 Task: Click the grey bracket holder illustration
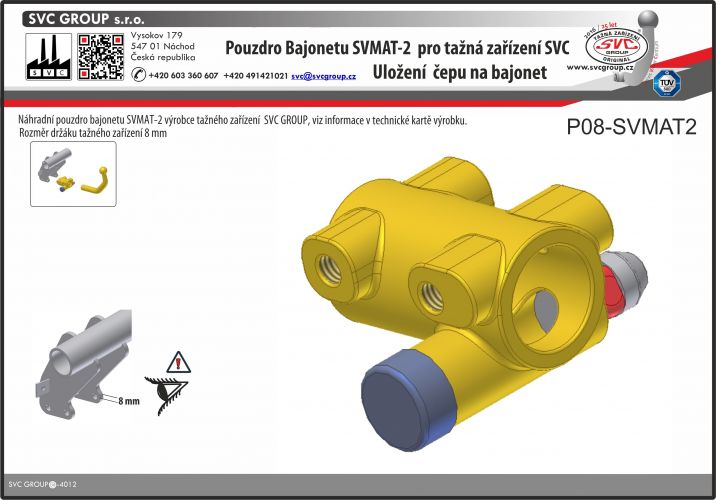[x=82, y=364]
